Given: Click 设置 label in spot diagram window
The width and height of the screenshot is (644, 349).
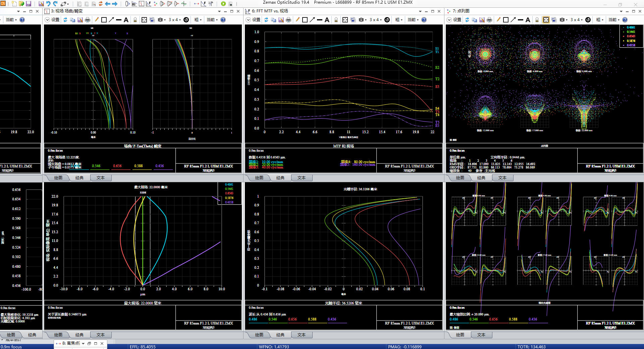Looking at the screenshot, I should coord(457,20).
